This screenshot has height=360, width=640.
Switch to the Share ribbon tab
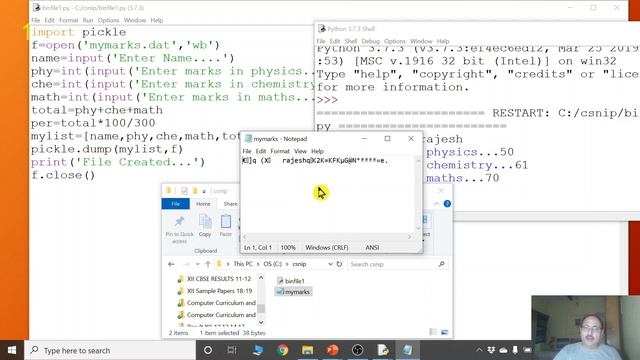pyautogui.click(x=230, y=204)
